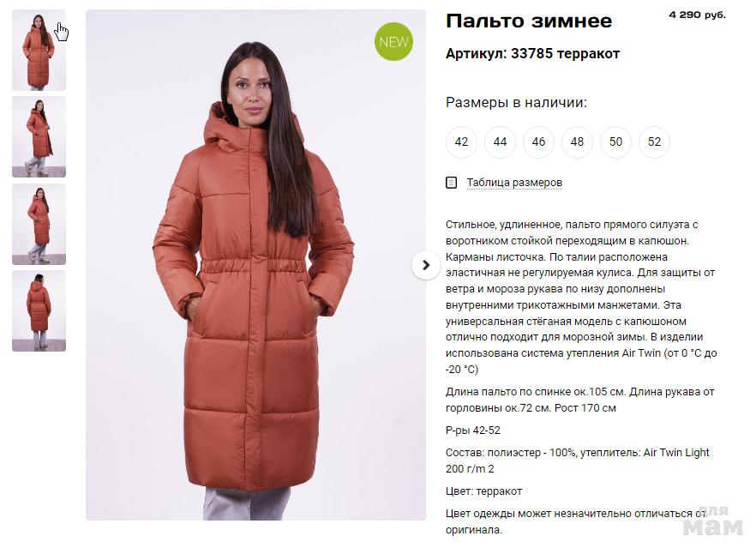This screenshot has width=756, height=548.
Task: Choose size 50
Action: [x=615, y=142]
